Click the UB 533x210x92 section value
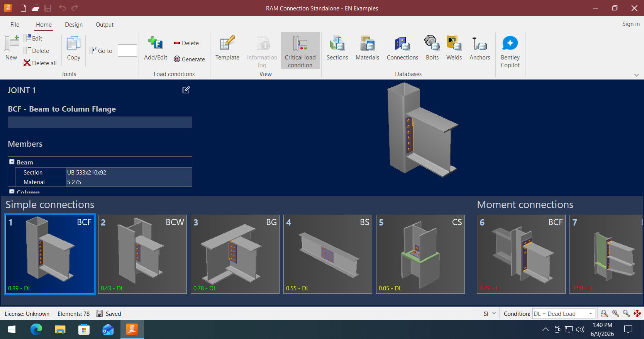Image resolution: width=644 pixels, height=339 pixels. (x=129, y=172)
